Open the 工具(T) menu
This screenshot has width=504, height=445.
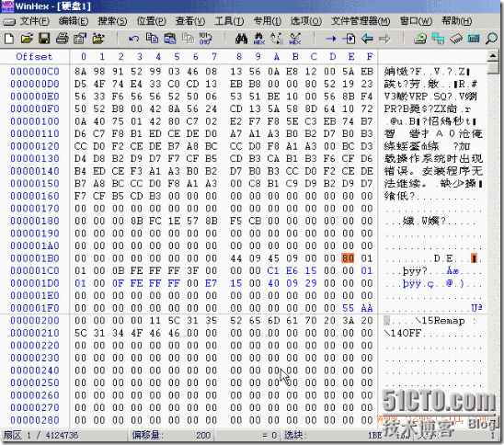coord(229,21)
